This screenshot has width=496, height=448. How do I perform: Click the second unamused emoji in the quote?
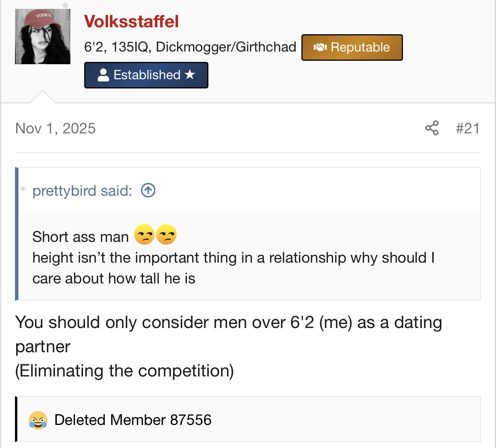point(166,235)
